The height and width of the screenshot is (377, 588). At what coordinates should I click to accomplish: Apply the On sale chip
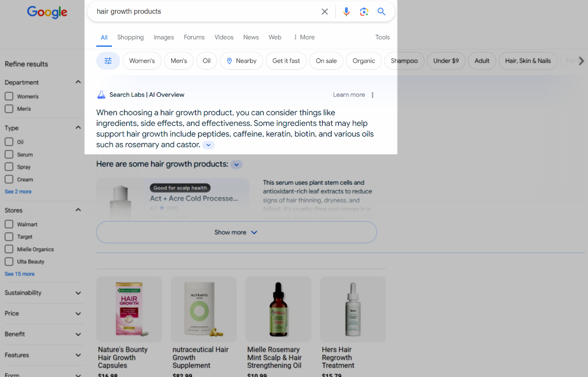(326, 61)
